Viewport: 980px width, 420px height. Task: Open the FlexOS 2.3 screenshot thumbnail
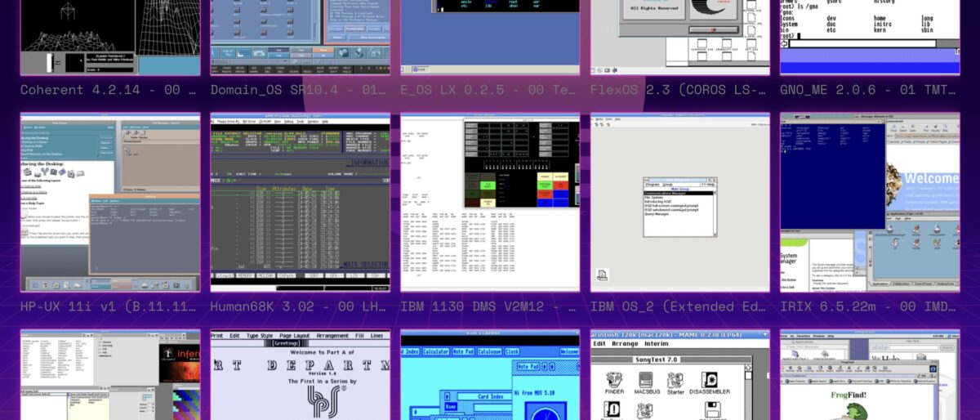point(679,38)
